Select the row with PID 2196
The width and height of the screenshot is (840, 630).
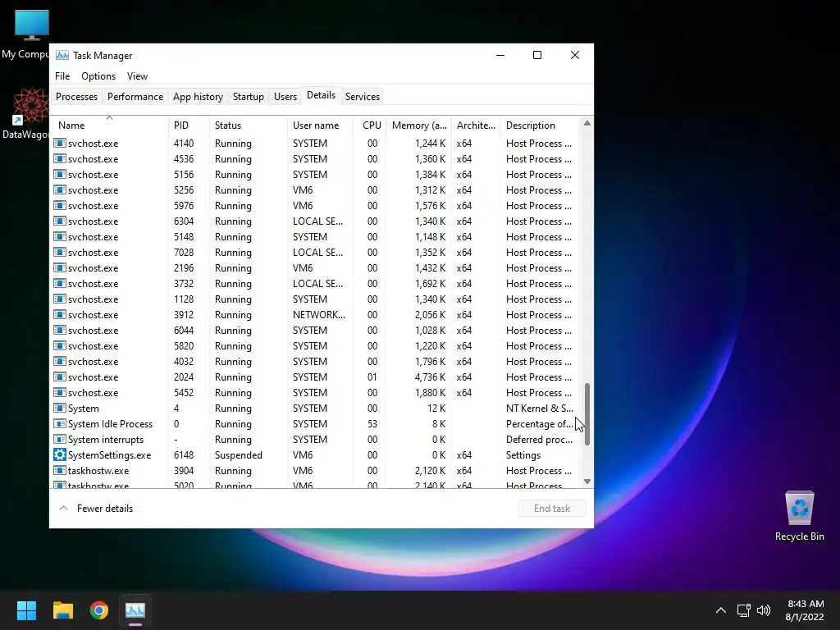click(x=315, y=268)
